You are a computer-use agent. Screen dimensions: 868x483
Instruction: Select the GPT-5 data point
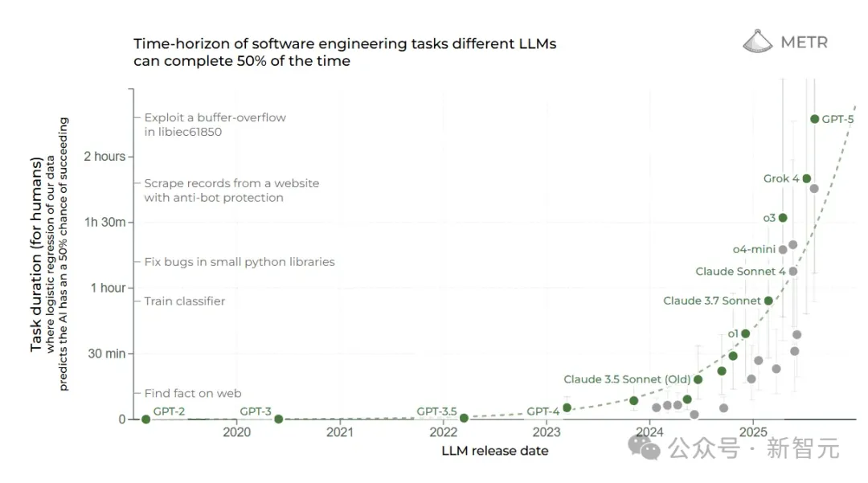coord(814,119)
